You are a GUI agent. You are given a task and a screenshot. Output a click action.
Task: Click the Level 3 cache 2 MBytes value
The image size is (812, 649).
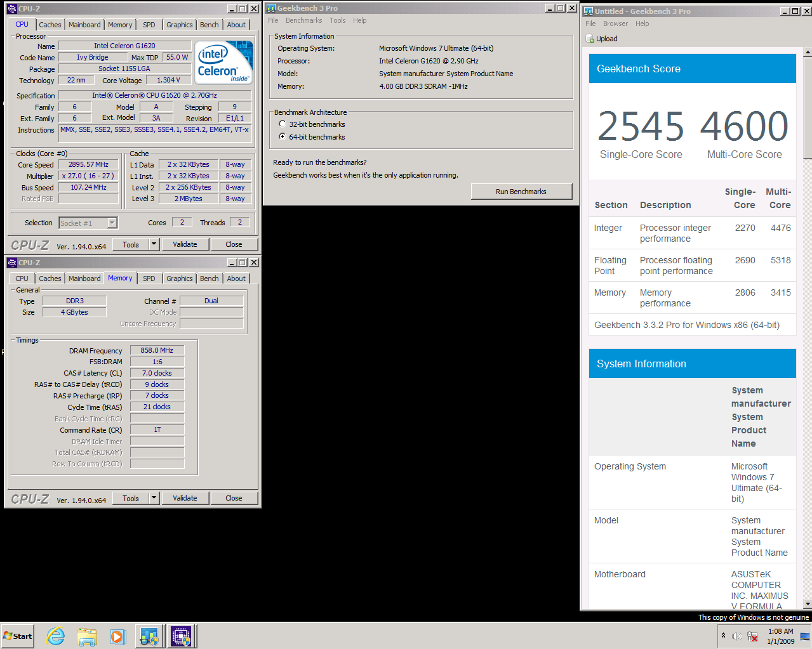[189, 199]
